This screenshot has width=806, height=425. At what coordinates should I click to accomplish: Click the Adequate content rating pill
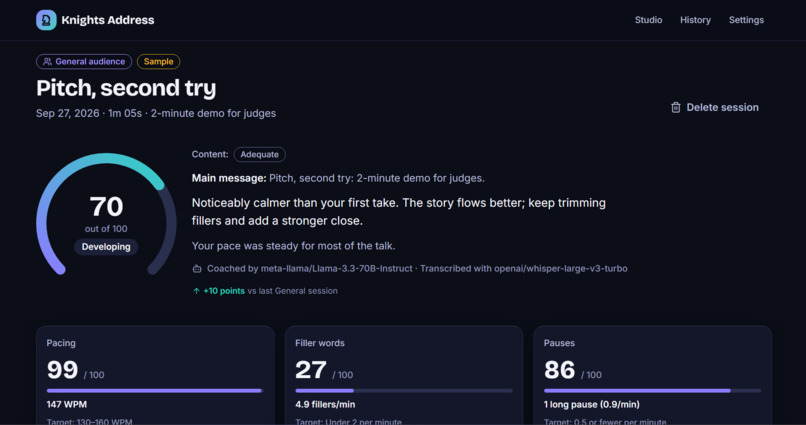point(260,154)
